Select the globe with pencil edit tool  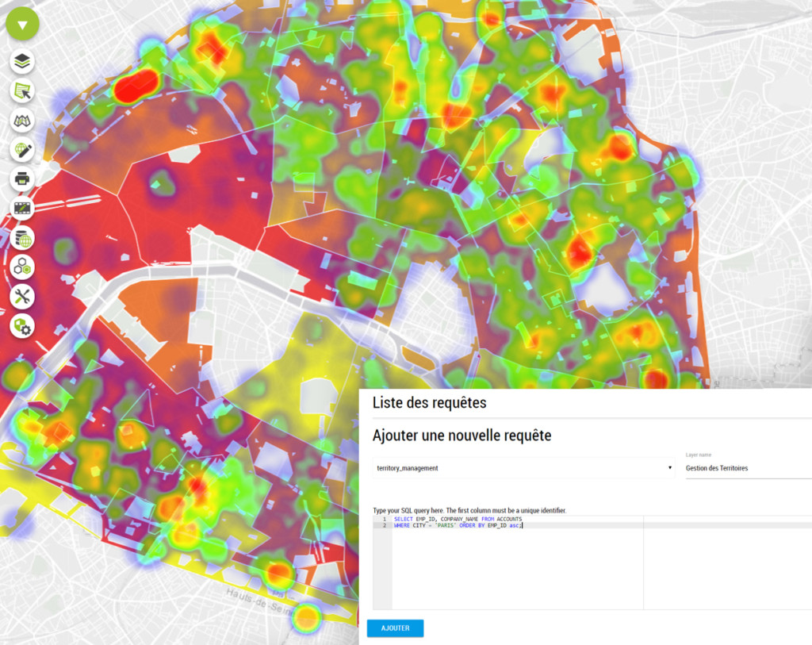click(x=22, y=150)
